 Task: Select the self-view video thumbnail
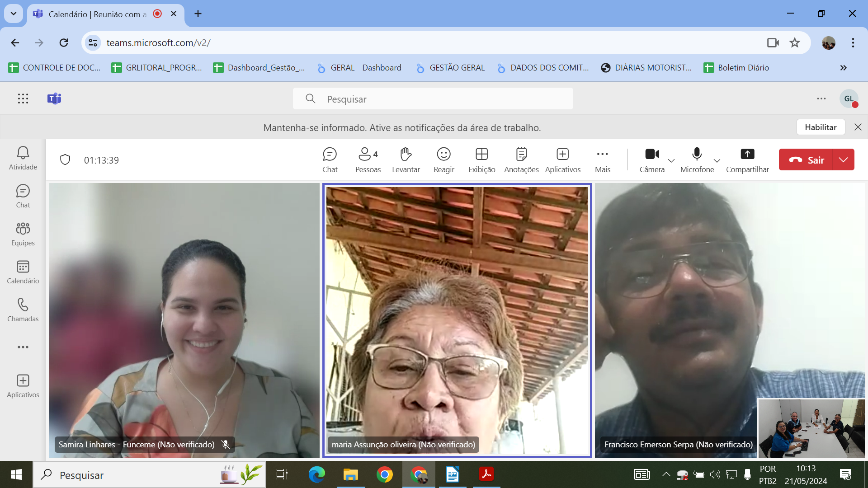click(811, 428)
